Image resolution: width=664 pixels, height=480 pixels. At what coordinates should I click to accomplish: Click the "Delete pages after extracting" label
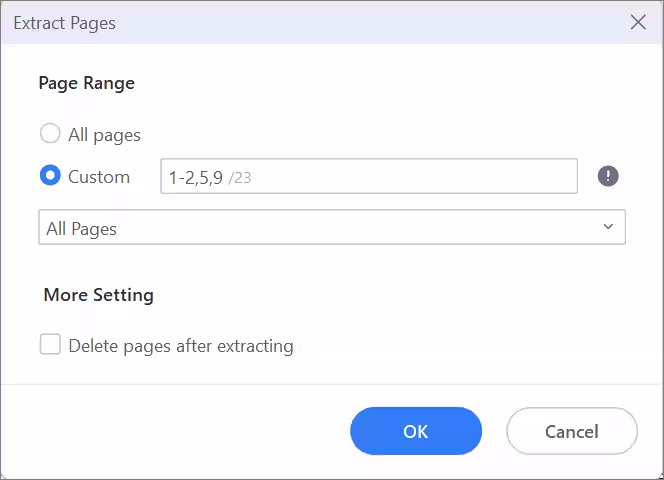pos(181,346)
